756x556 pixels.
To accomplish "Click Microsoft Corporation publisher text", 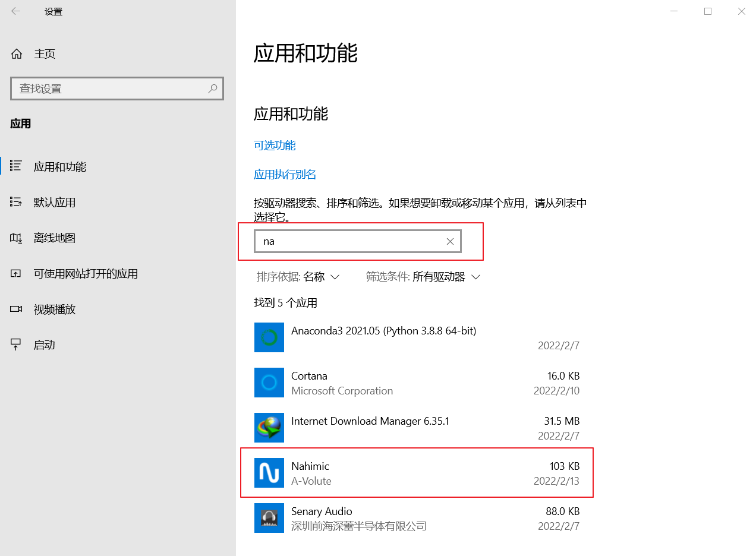I will [x=342, y=391].
